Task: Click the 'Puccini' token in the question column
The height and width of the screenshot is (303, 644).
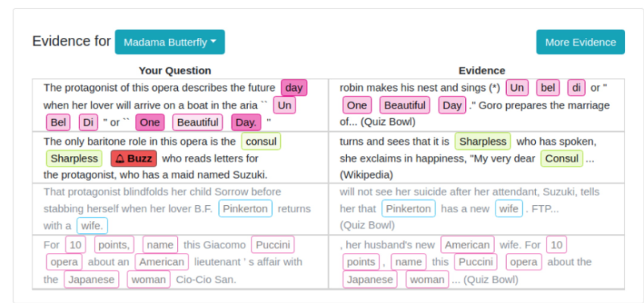Action: 272,245
